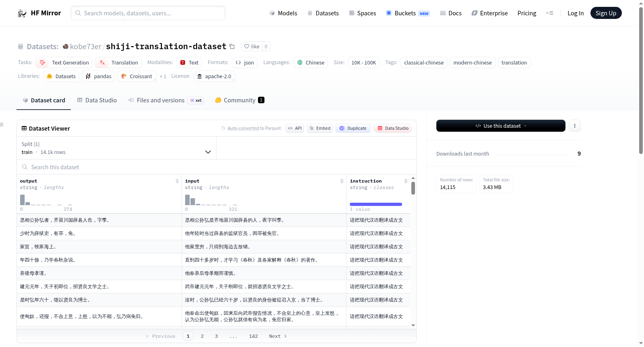
Task: Expand the train split dropdown
Action: pos(116,148)
